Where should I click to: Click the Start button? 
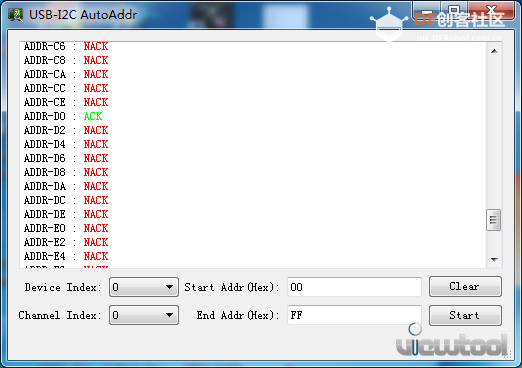click(x=465, y=315)
